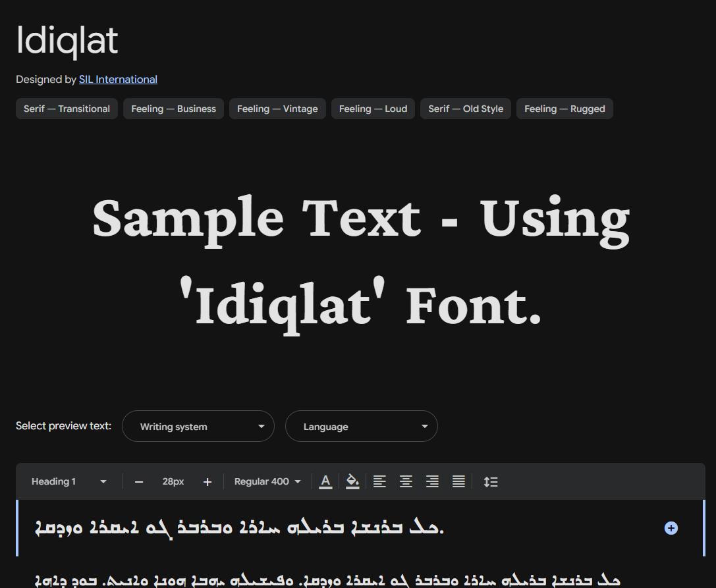The height and width of the screenshot is (588, 716).
Task: Click the Heading 1 Syriac preview text
Action: click(x=239, y=528)
